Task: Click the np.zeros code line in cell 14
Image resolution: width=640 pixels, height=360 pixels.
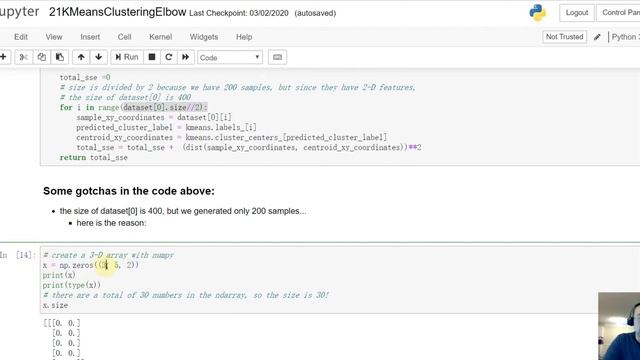Action: (91, 265)
